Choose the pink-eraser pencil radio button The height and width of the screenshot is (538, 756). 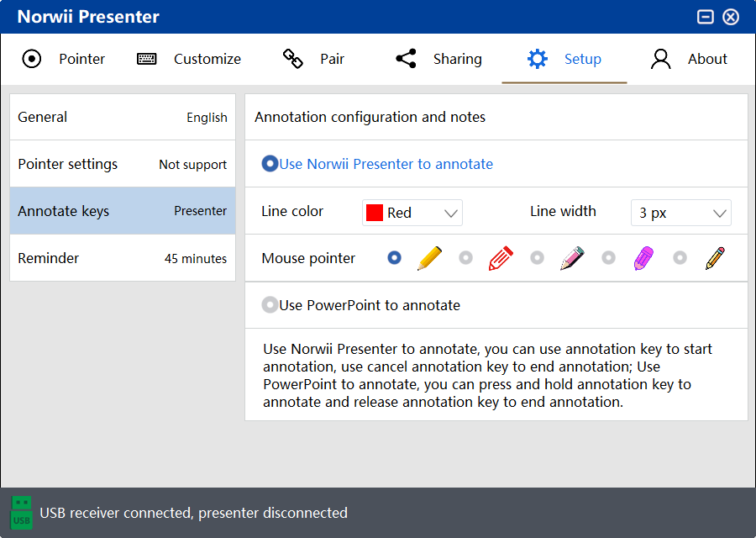[537, 258]
